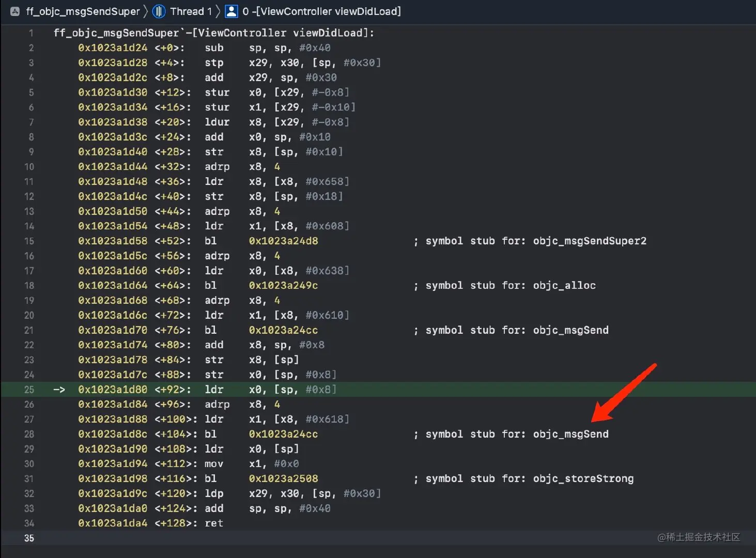Click operand x0, [x29, #-0x8] on line 5
This screenshot has height=558, width=756.
coord(299,92)
